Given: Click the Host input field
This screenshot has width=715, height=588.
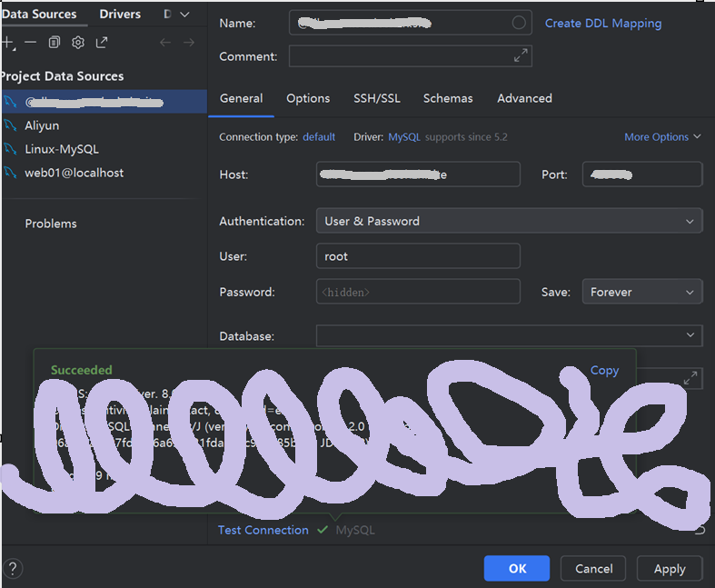Looking at the screenshot, I should tap(418, 174).
